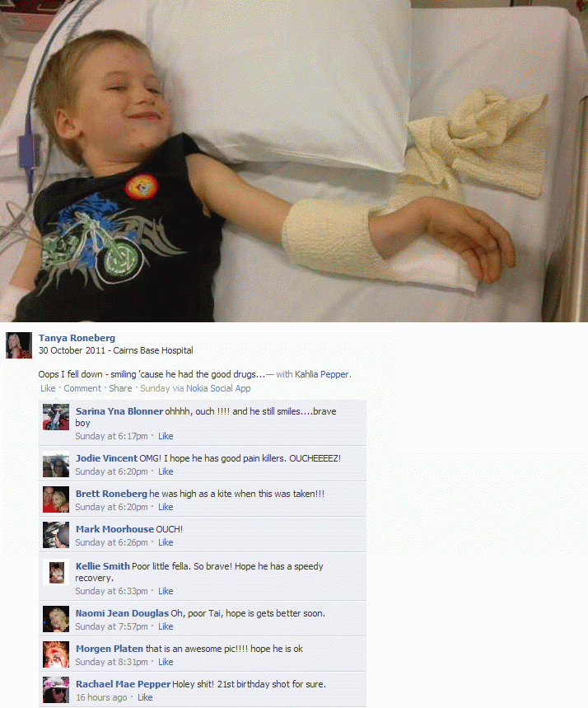
Task: Open Naomi Jean Douglas's avatar
Action: pyautogui.click(x=56, y=619)
